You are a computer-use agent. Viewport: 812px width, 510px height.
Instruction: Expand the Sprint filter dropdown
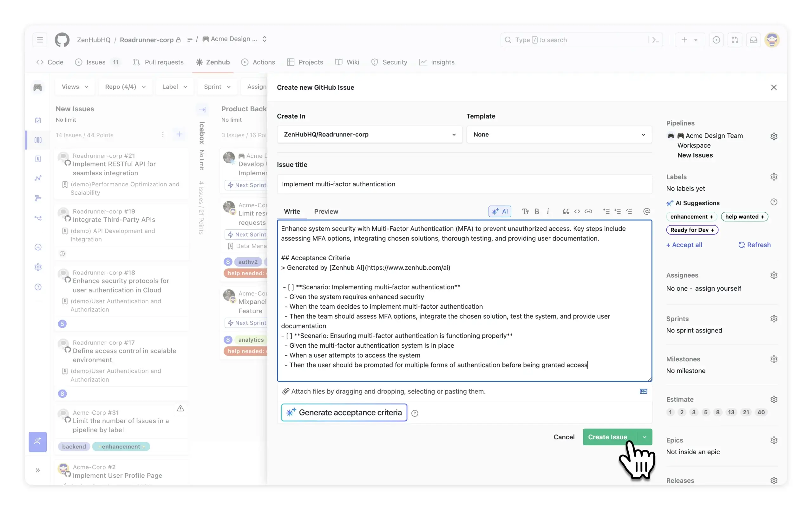tap(217, 87)
